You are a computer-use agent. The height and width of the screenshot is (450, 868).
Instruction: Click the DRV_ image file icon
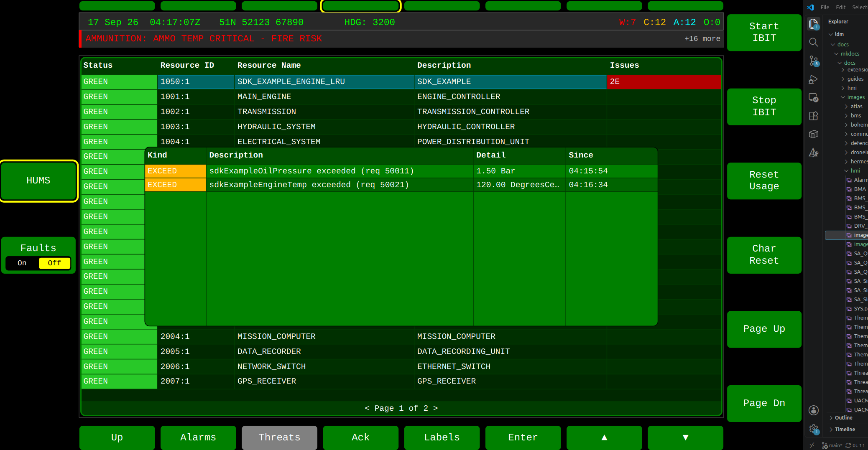[849, 226]
